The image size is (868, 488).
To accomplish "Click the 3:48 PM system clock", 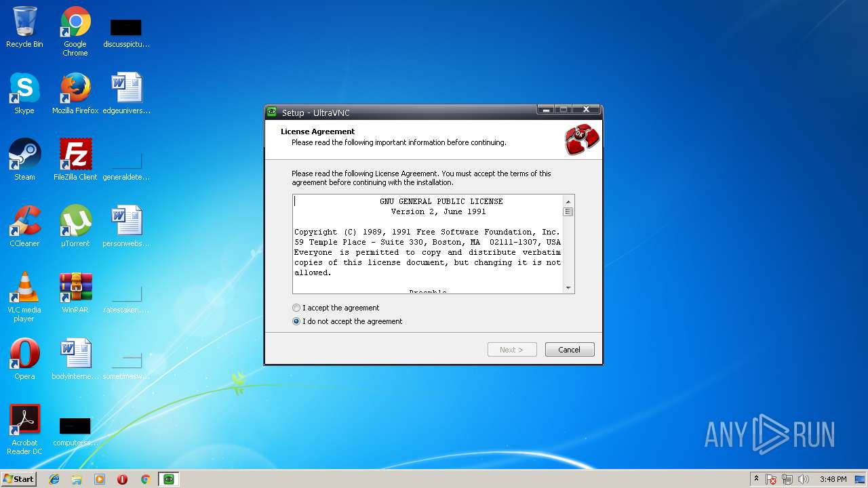I will tap(833, 479).
